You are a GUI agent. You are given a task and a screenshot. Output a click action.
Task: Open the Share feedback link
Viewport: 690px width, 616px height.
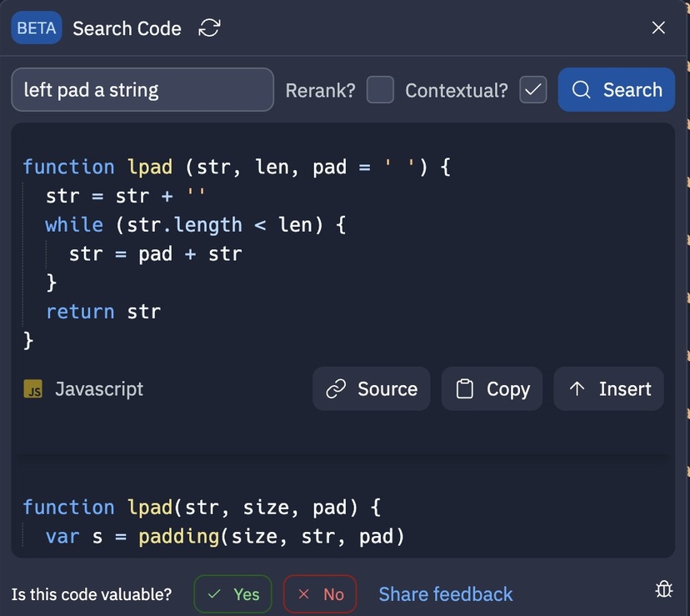446,593
